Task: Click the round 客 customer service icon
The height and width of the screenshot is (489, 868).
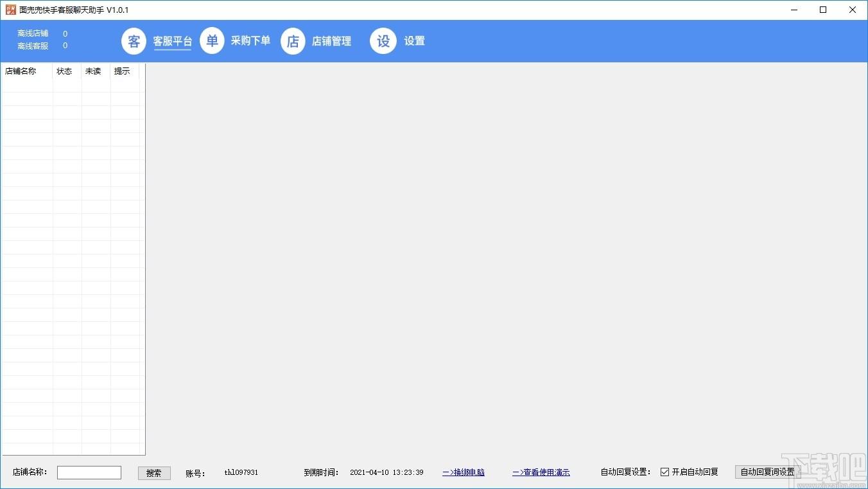Action: point(134,41)
